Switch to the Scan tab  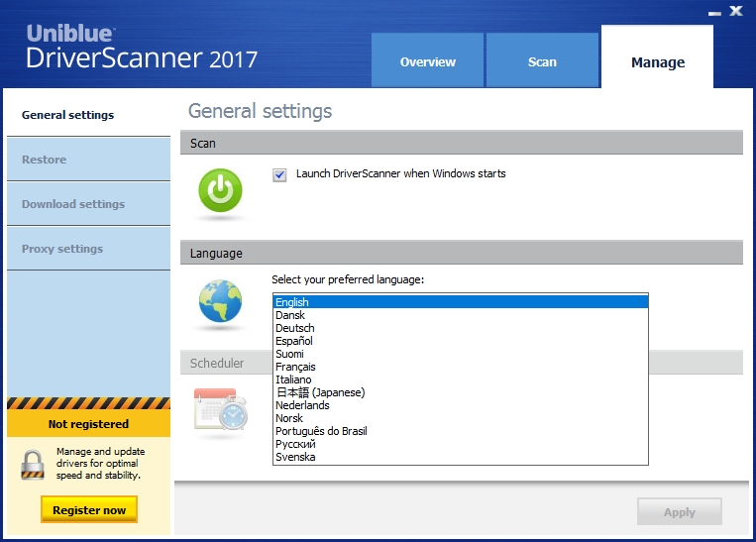[x=542, y=60]
